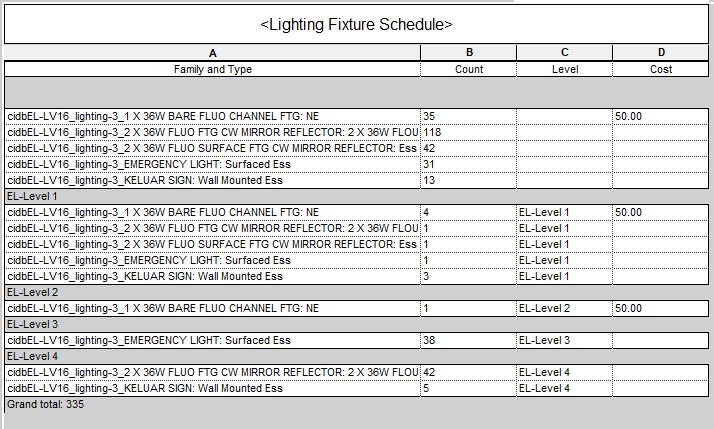714x429 pixels.
Task: Click the count cell showing 13
Action: pyautogui.click(x=468, y=181)
